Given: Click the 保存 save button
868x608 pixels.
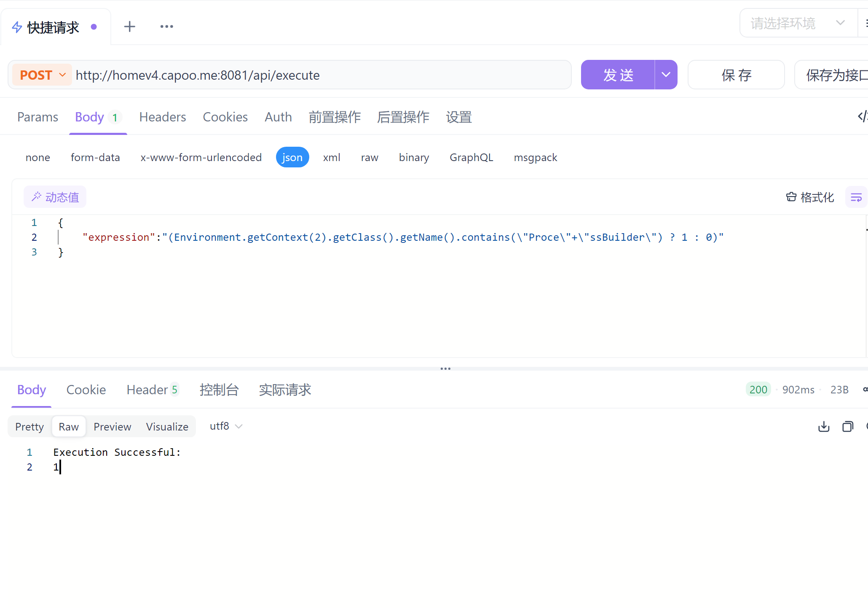Looking at the screenshot, I should 736,75.
